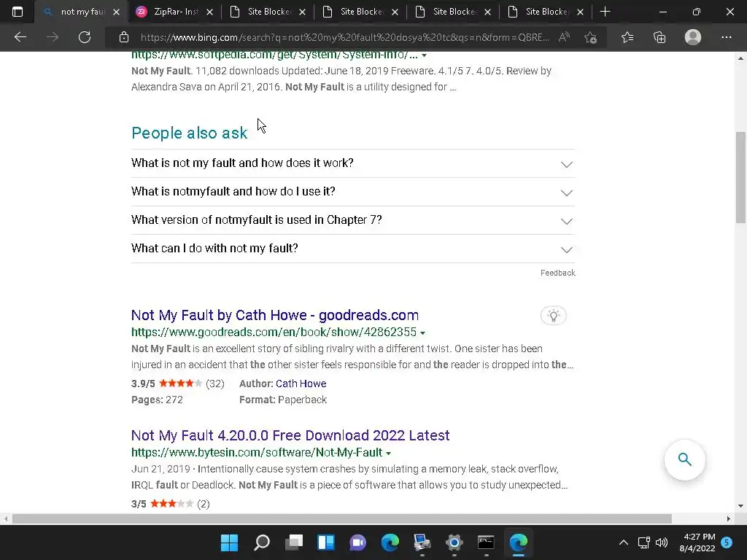
Task: Click the softpedia URL link
Action: click(274, 55)
